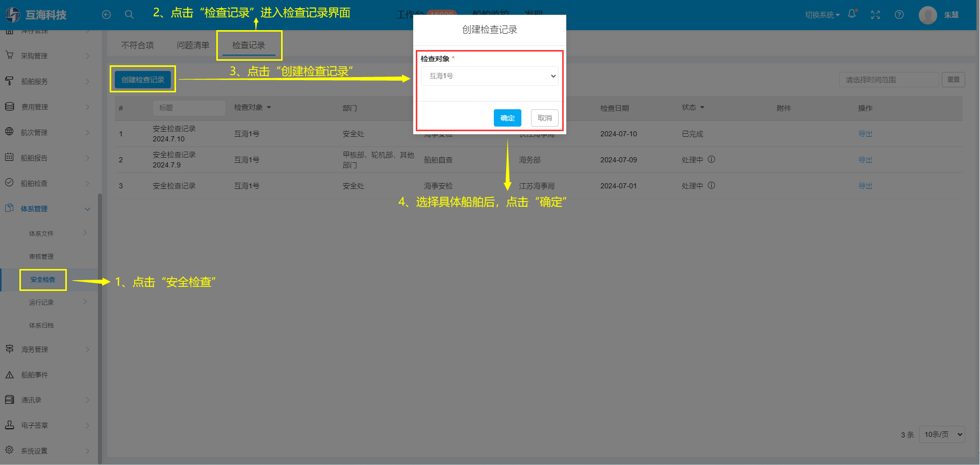
Task: Click the 海务管理 signpost icon
Action: [x=9, y=349]
